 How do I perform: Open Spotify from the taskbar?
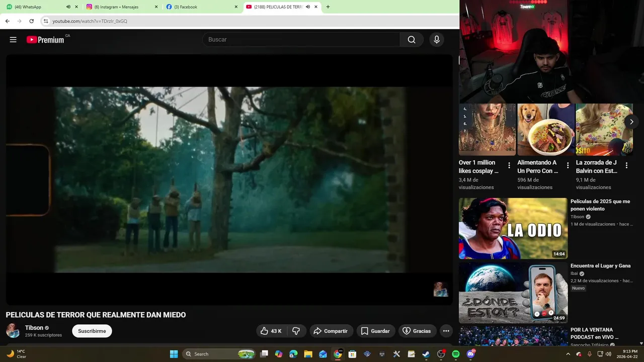pos(455,354)
